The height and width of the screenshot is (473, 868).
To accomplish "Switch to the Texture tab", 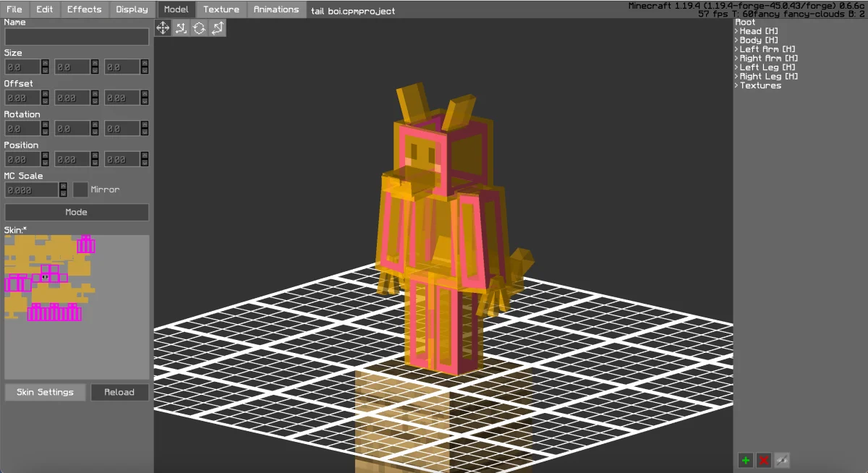I will 221,9.
